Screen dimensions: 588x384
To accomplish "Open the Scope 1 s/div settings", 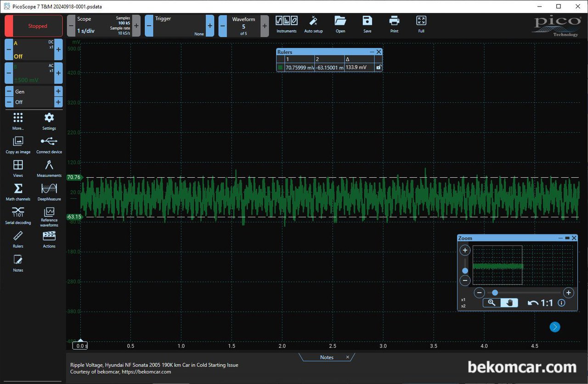I will tap(103, 26).
